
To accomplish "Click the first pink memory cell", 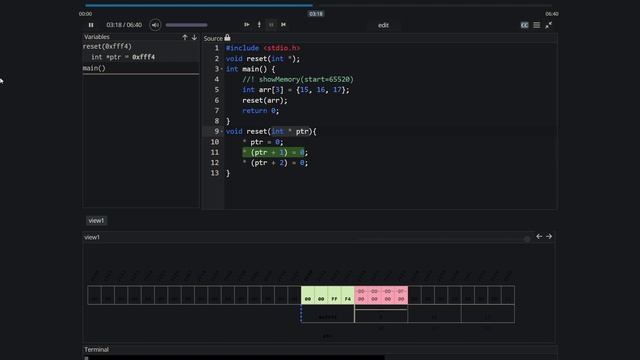I will (x=361, y=296).
